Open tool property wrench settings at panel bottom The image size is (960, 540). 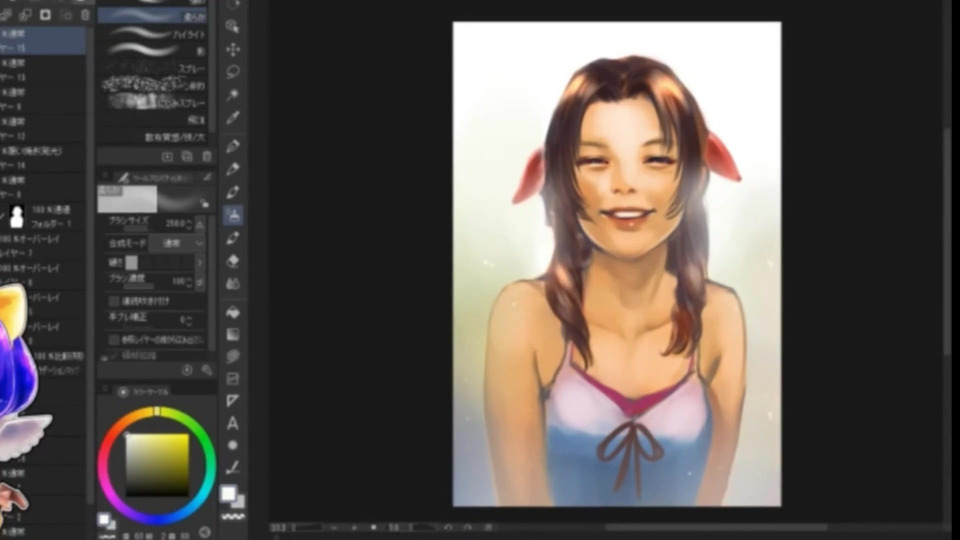[x=207, y=370]
